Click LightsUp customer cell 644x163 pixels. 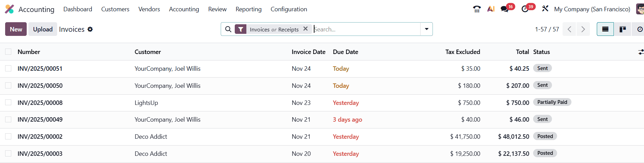point(146,103)
